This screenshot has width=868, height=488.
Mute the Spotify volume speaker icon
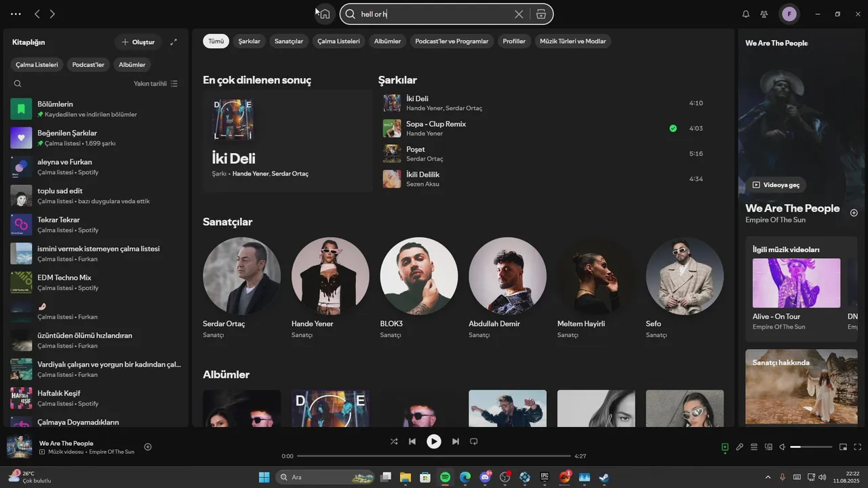click(x=783, y=447)
